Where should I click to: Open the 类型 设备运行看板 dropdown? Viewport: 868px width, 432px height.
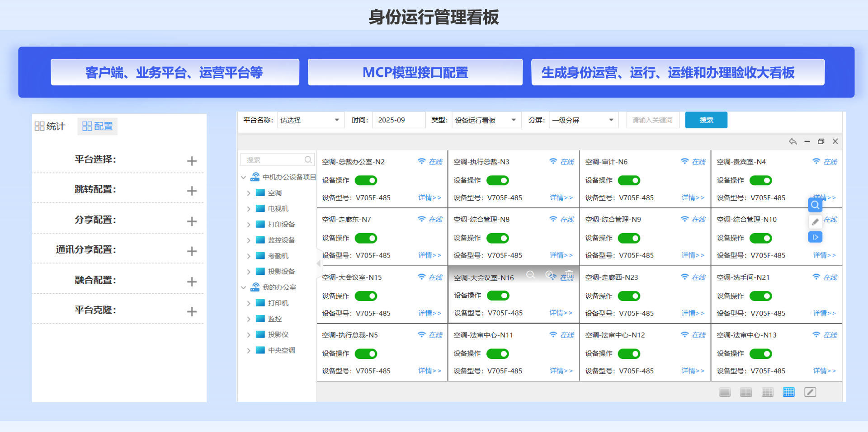click(x=486, y=120)
